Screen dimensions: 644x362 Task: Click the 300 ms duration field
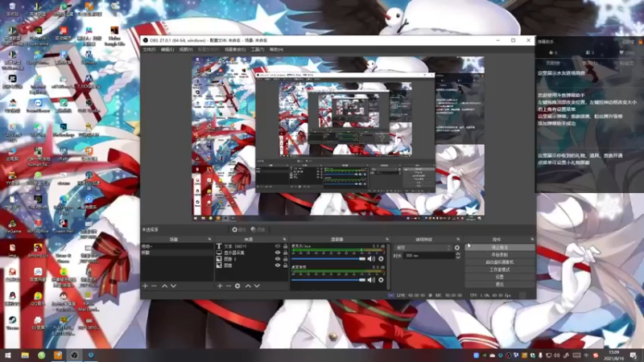coord(428,256)
